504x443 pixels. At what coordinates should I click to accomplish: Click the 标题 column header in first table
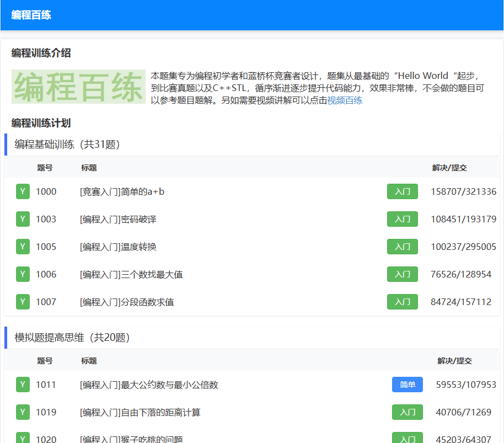(89, 168)
